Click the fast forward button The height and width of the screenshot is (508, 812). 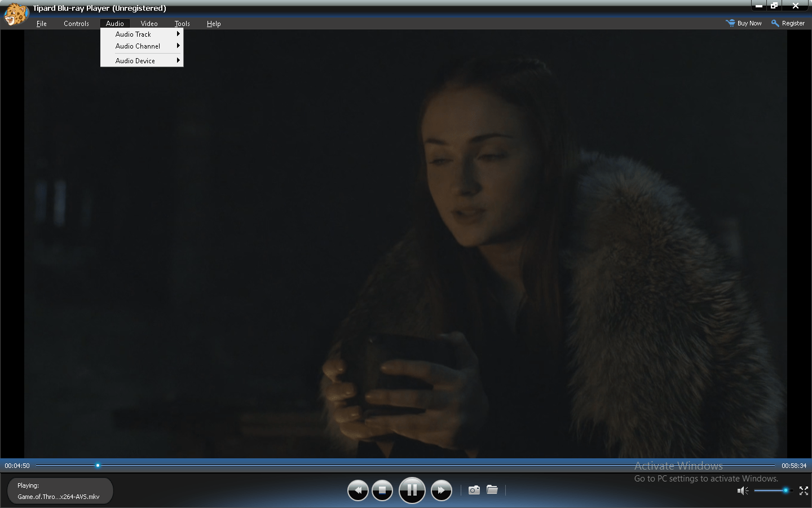[x=442, y=490]
